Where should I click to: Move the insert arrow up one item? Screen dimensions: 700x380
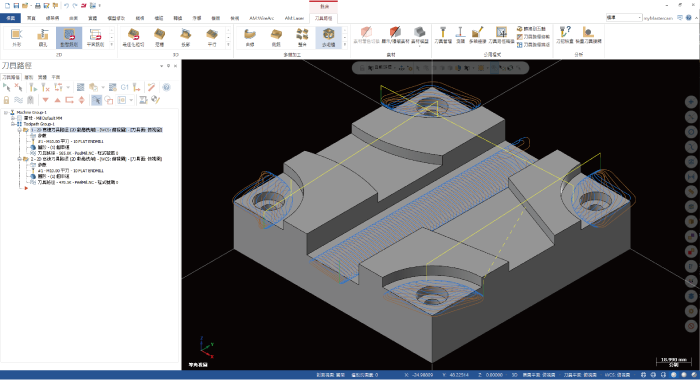coord(57,100)
